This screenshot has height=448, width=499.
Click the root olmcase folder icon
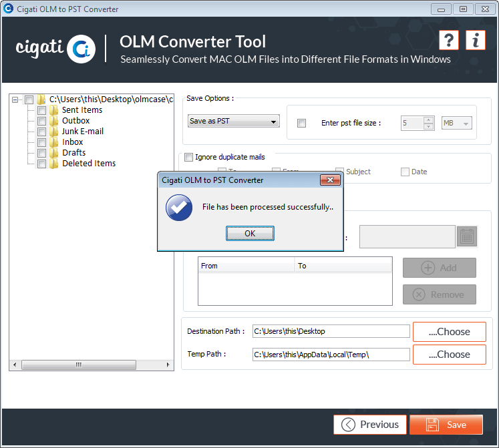41,99
